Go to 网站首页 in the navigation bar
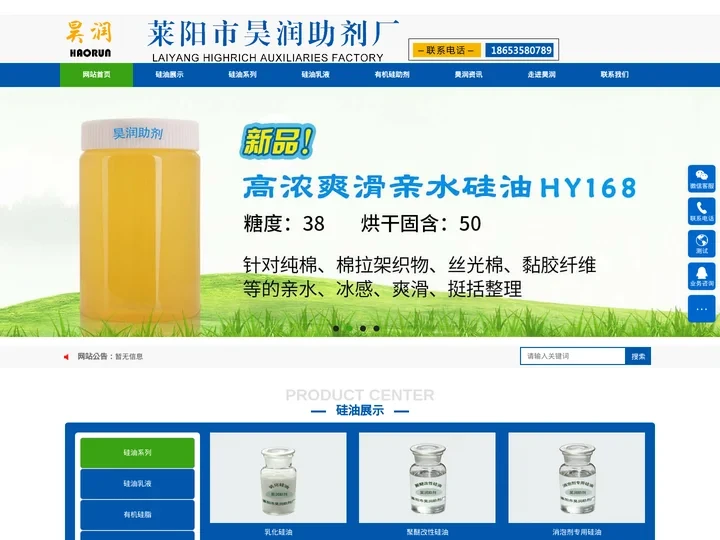The height and width of the screenshot is (540, 720). (x=96, y=75)
